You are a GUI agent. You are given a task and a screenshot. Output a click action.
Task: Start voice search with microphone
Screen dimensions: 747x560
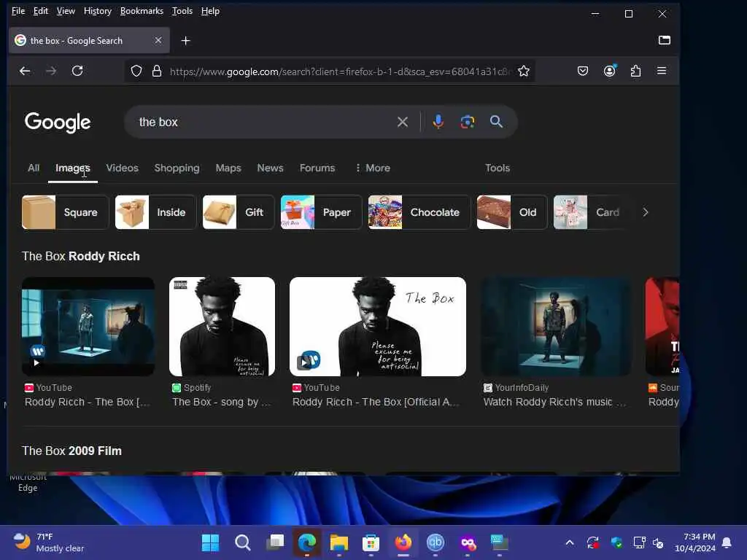click(x=438, y=122)
